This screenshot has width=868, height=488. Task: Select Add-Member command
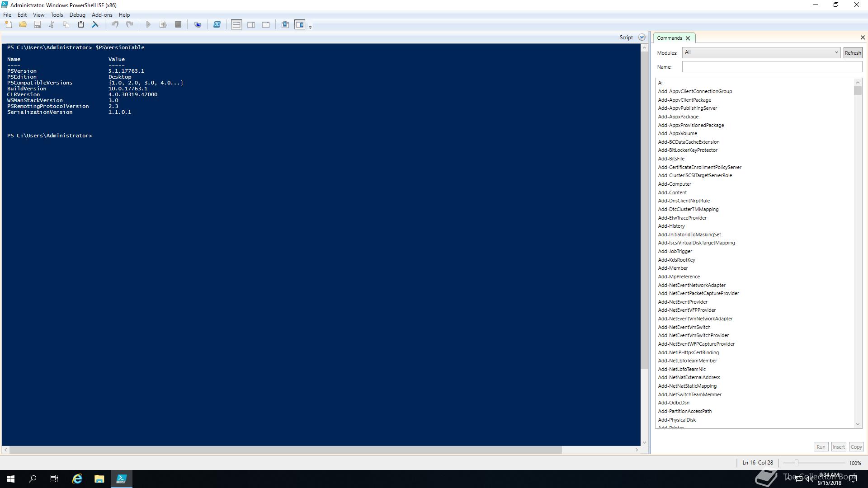pyautogui.click(x=673, y=268)
